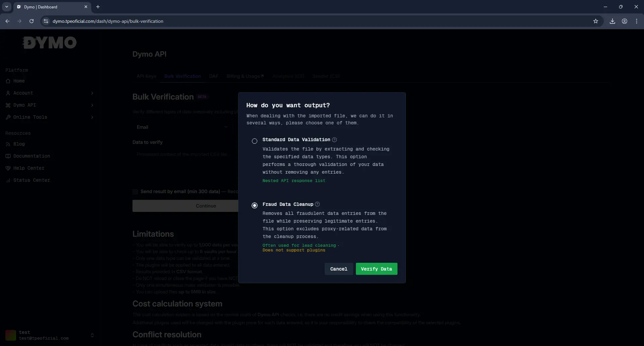
Task: Click the help icon beside Fraud Data Cleanup
Action: tap(317, 204)
